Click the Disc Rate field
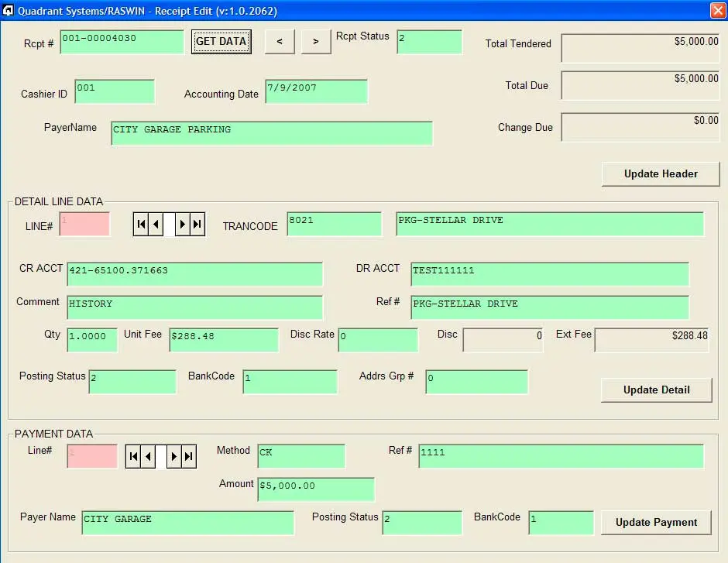This screenshot has height=563, width=728. pyautogui.click(x=378, y=340)
